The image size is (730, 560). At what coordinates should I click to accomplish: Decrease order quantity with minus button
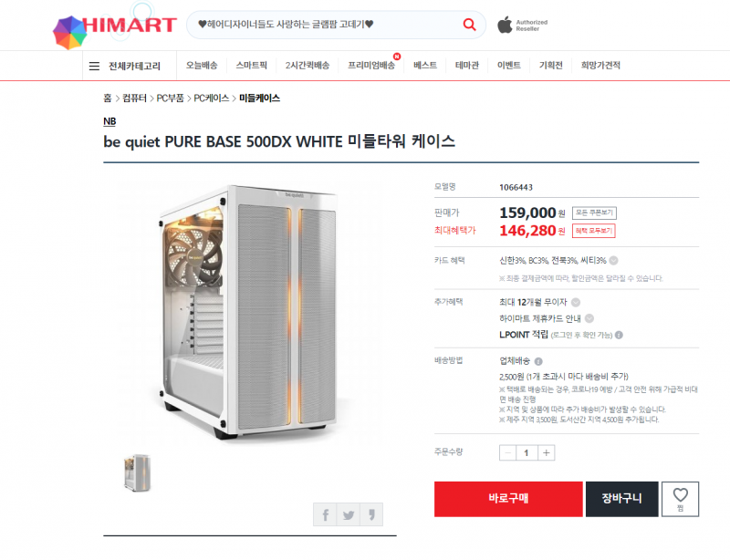[x=508, y=452]
